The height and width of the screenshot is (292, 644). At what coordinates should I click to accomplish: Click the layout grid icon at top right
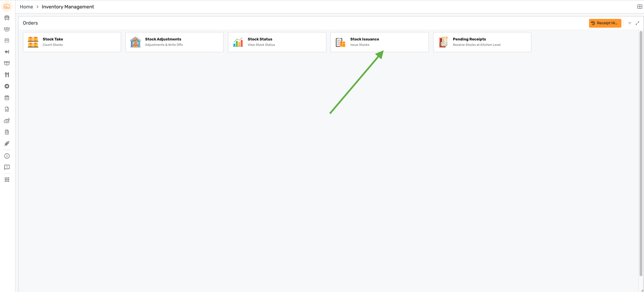pos(640,7)
